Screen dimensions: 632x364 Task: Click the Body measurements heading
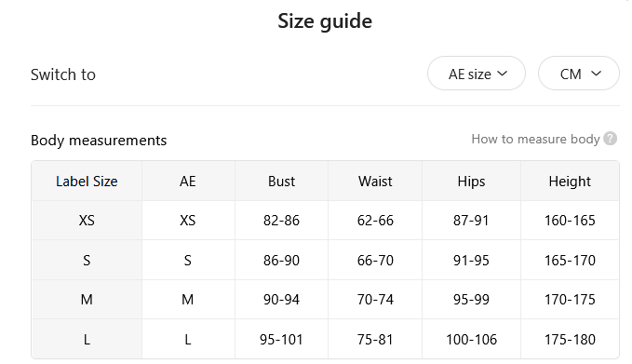tap(99, 141)
